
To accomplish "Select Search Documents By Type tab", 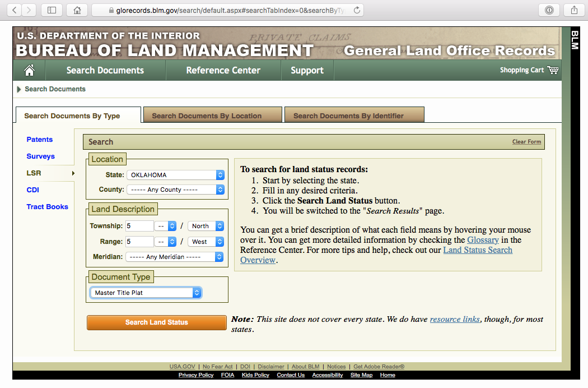I will 78,115.
